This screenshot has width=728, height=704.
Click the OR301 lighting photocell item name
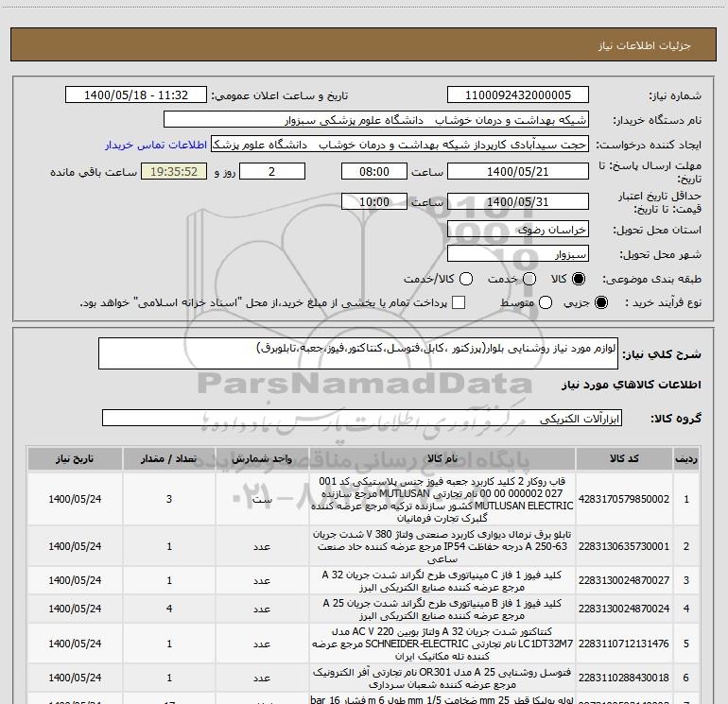tap(442, 678)
